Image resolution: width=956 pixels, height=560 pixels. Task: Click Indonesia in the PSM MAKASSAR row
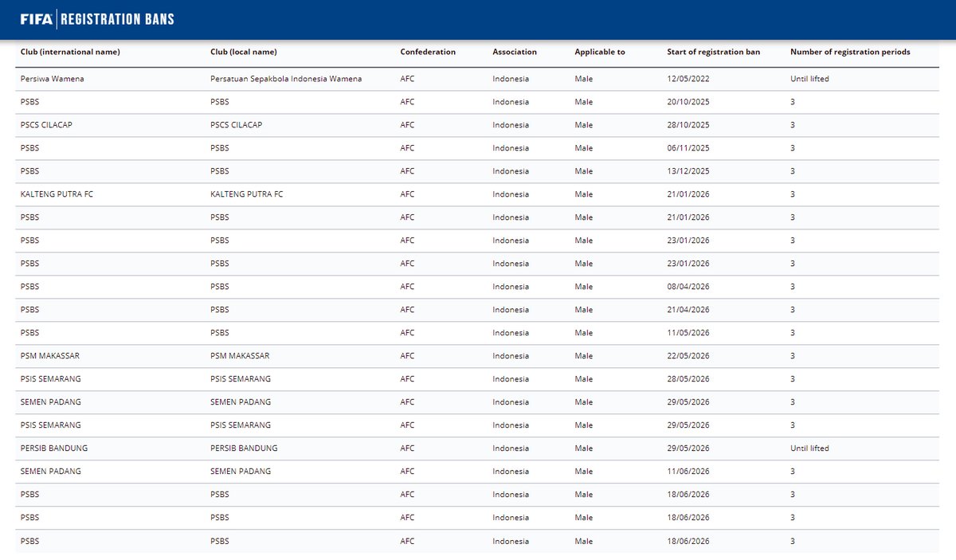point(511,356)
